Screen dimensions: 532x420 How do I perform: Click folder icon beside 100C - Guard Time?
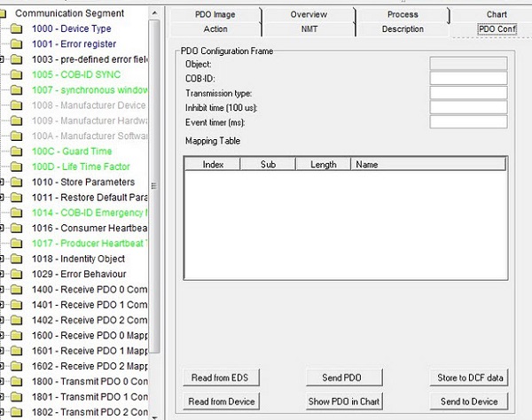pos(17,152)
